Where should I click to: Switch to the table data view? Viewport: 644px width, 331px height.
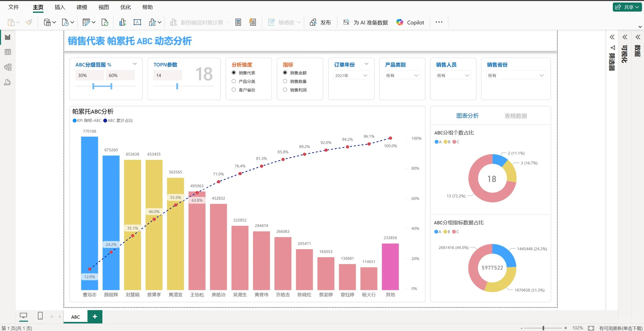[x=8, y=52]
